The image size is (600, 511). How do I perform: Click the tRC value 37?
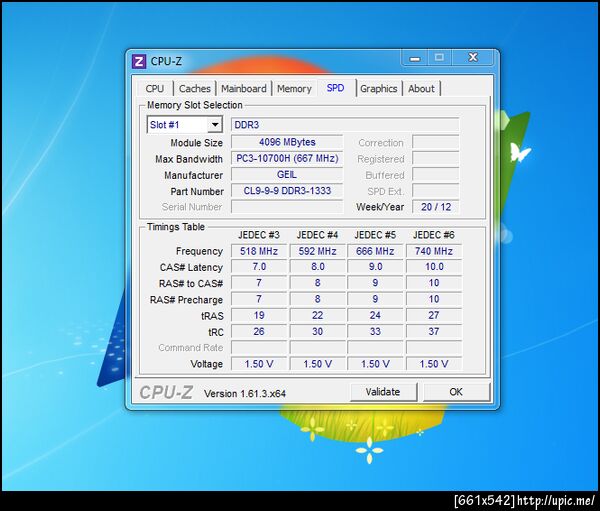pyautogui.click(x=434, y=331)
